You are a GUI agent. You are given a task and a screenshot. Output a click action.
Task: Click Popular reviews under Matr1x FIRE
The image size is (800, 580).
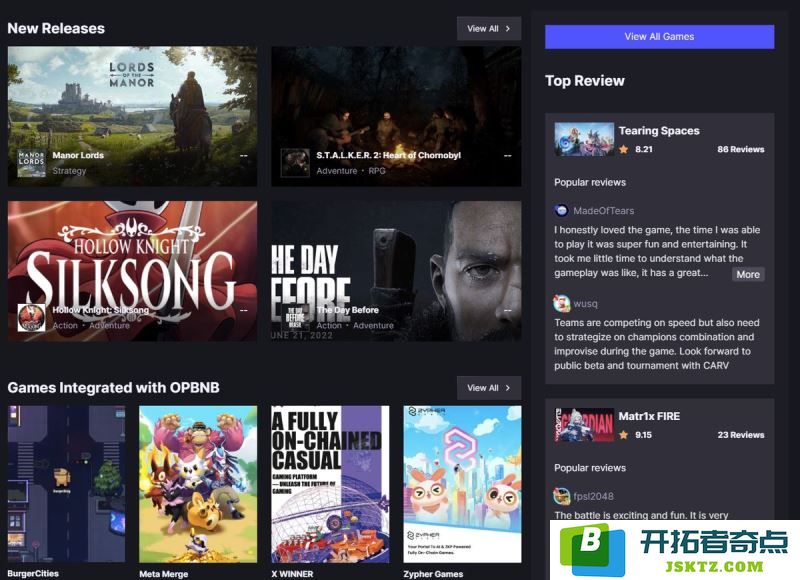(590, 468)
